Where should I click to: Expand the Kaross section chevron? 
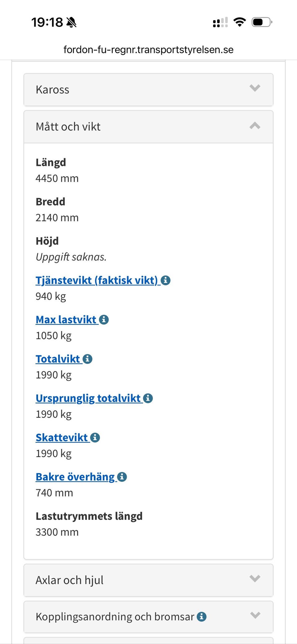(255, 88)
